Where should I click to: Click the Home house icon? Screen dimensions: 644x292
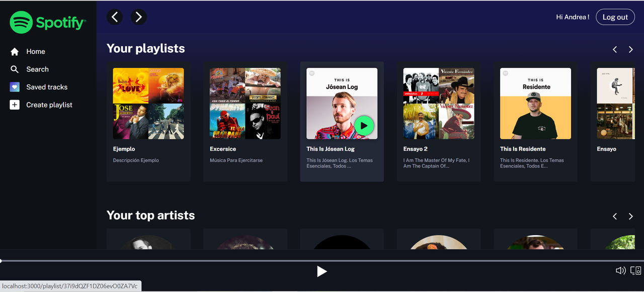15,52
